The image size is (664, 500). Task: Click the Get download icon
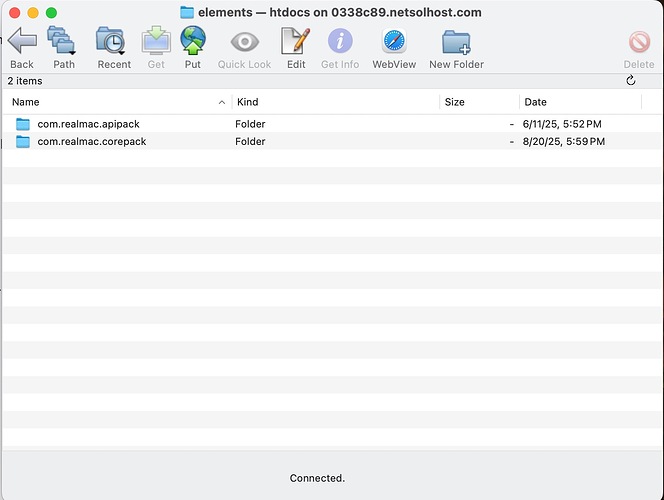pyautogui.click(x=156, y=41)
